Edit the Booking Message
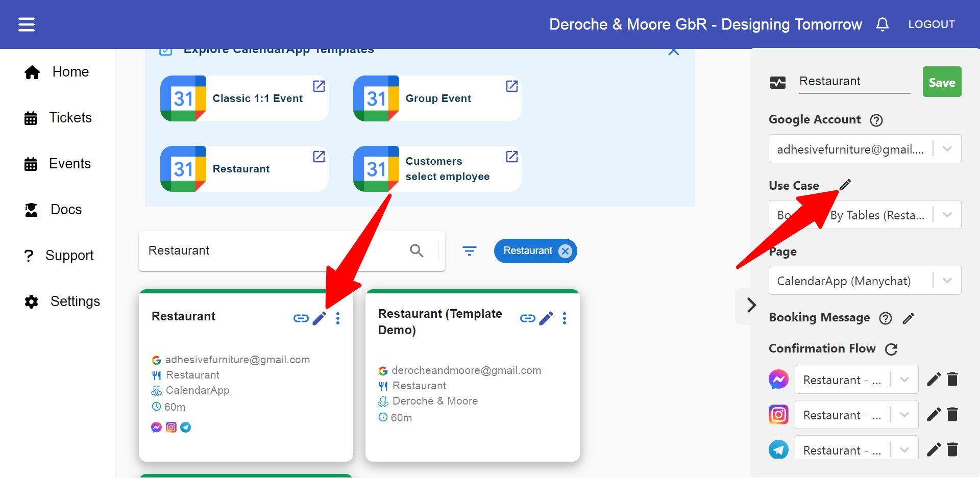This screenshot has height=478, width=980. [909, 318]
